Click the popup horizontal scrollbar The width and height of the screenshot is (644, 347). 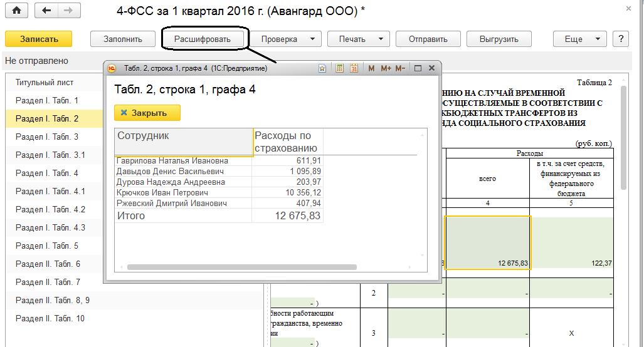[241, 267]
